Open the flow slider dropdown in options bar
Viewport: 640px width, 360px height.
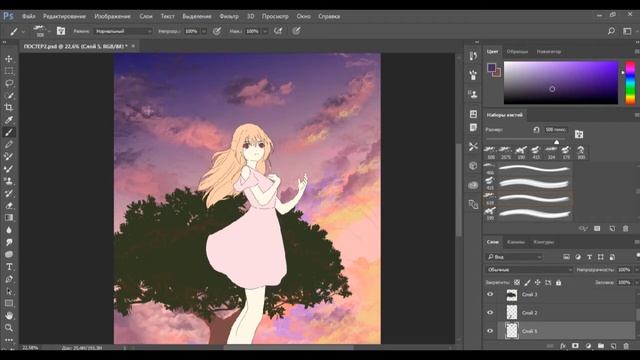pyautogui.click(x=265, y=31)
